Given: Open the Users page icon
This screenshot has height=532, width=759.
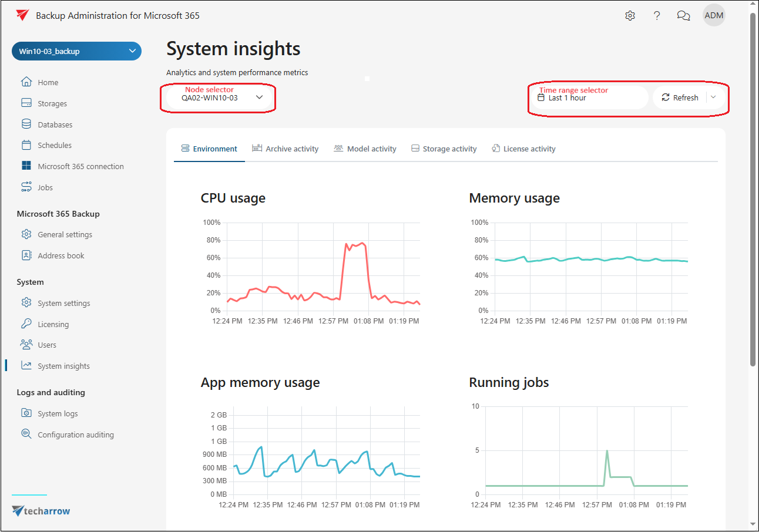Looking at the screenshot, I should pyautogui.click(x=26, y=345).
